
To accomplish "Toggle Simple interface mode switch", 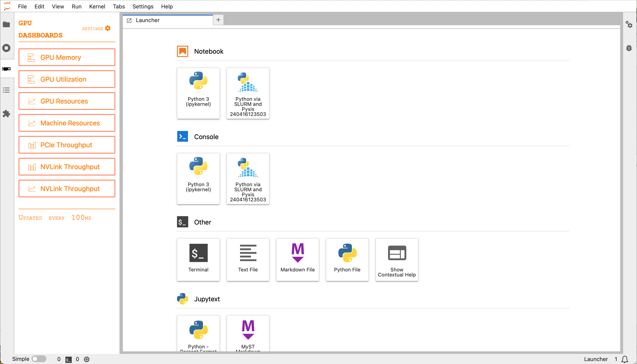I will [39, 359].
